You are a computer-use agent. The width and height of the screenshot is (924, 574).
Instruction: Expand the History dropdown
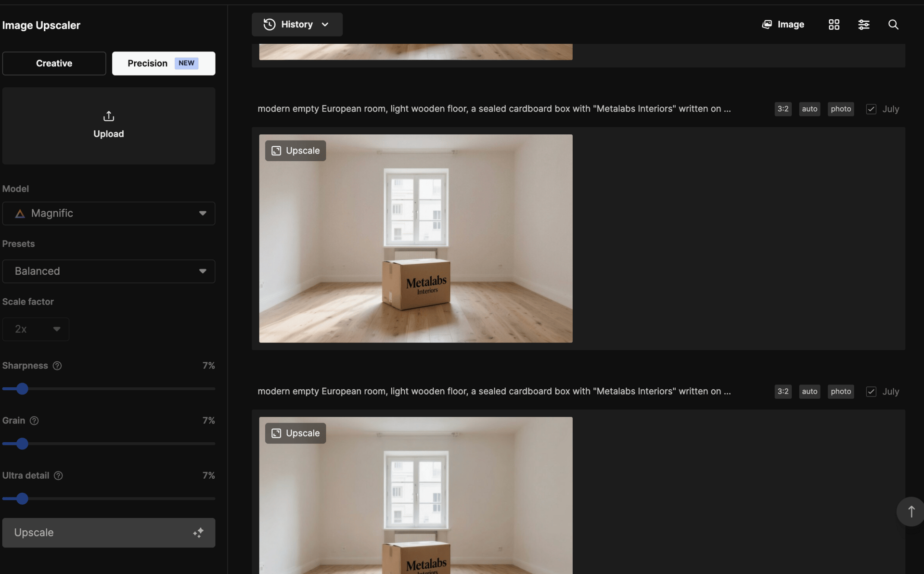click(297, 25)
